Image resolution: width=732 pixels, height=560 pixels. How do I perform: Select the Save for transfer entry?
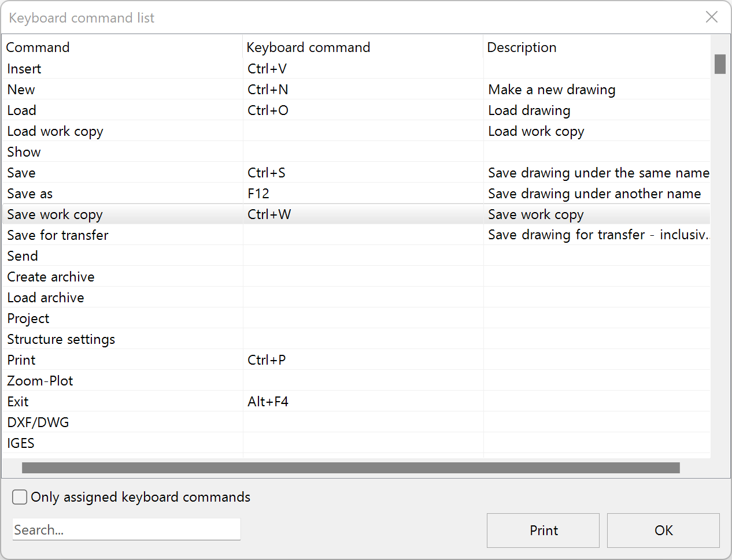pos(116,235)
